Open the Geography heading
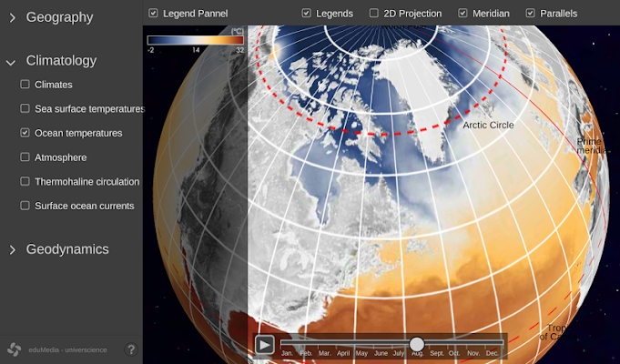Screen dimensions: 620x364 (60, 17)
